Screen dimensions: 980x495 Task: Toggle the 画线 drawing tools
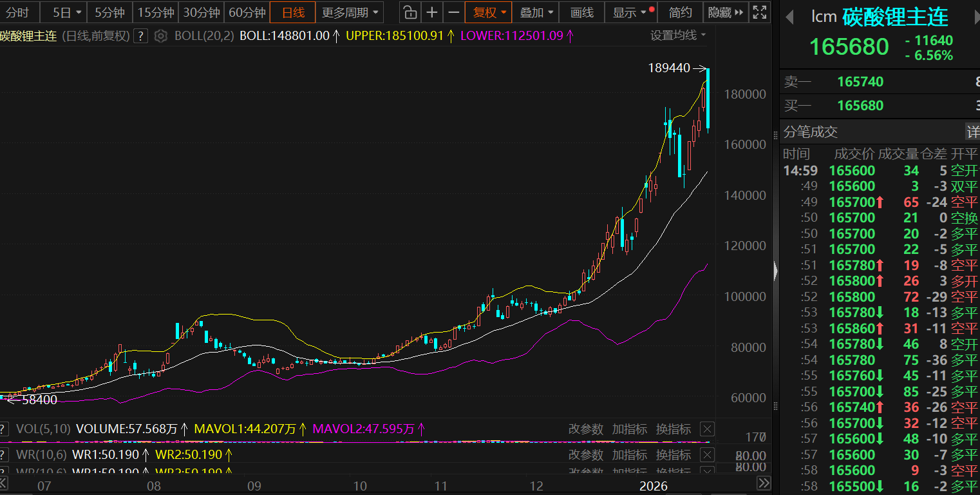pos(581,12)
